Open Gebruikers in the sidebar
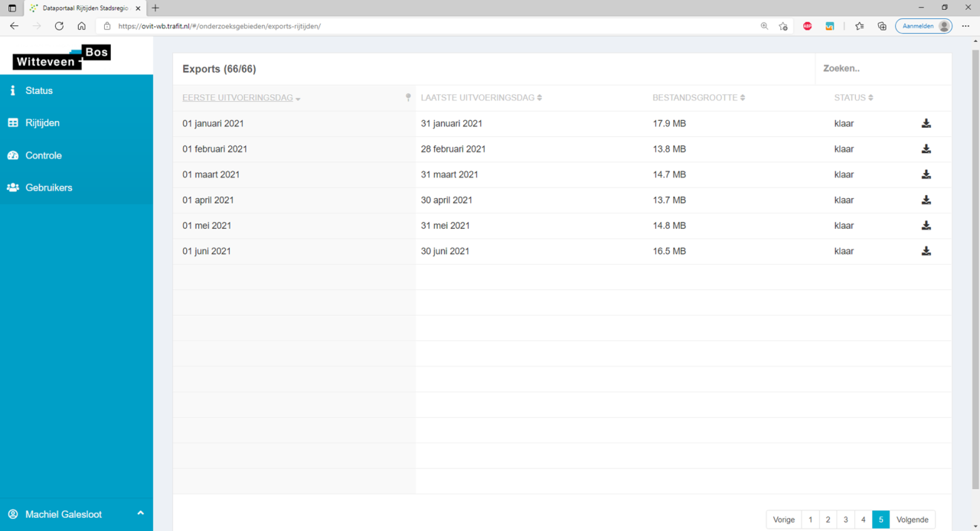This screenshot has height=531, width=980. pyautogui.click(x=48, y=187)
